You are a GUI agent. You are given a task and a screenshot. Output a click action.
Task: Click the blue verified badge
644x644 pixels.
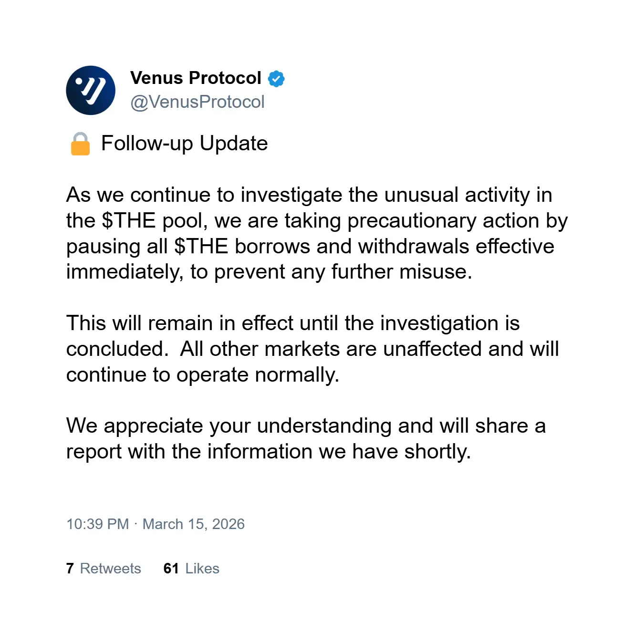[276, 79]
